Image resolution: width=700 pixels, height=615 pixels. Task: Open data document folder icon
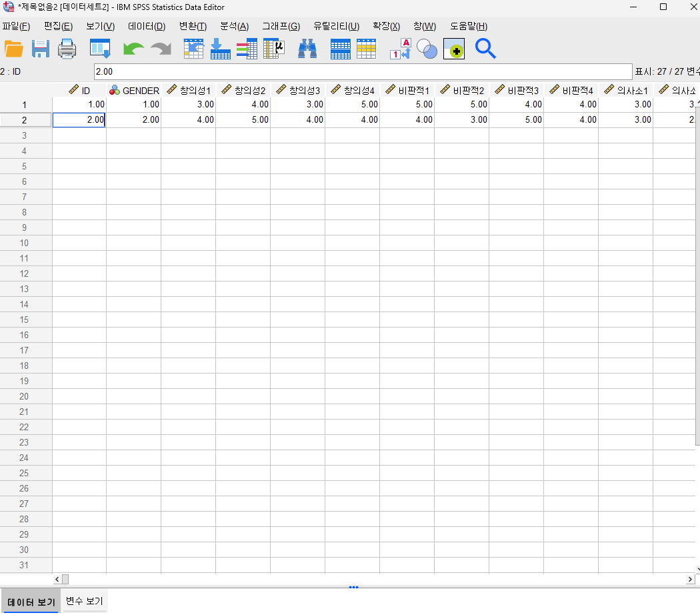tap(13, 49)
